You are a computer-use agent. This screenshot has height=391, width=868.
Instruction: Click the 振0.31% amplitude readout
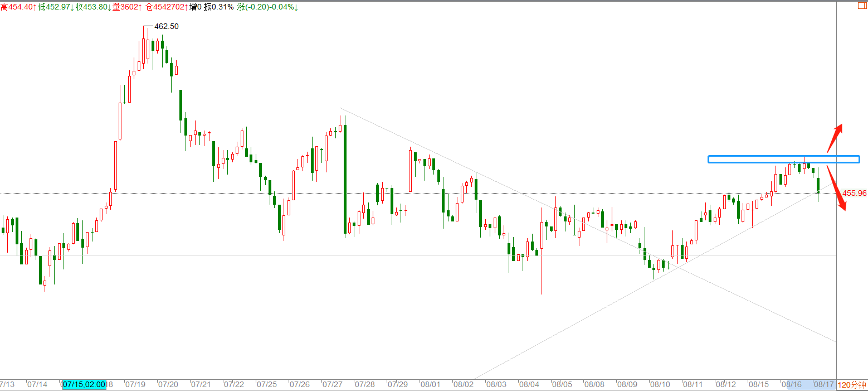[x=219, y=7]
